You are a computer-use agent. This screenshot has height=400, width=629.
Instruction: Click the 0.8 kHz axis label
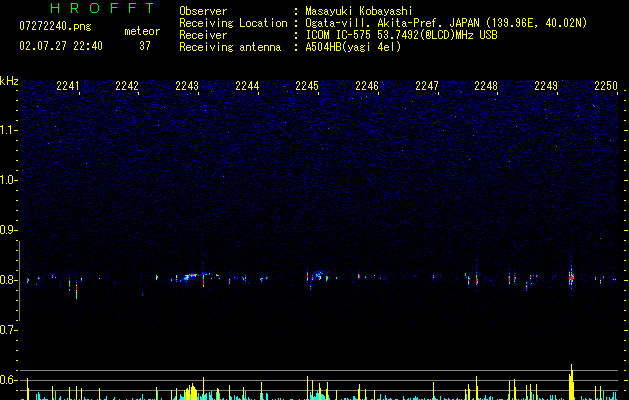tap(9, 280)
